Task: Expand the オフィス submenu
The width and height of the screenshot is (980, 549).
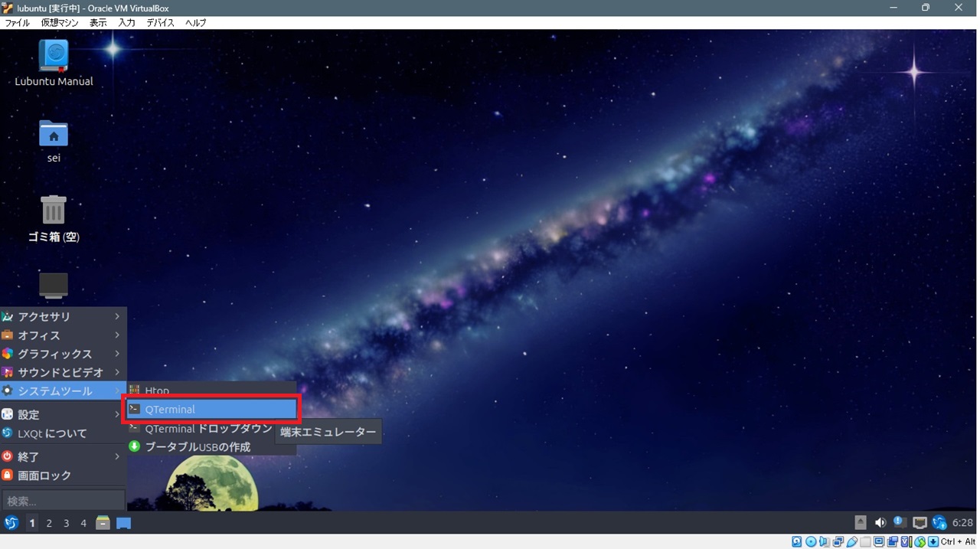Action: pyautogui.click(x=63, y=335)
